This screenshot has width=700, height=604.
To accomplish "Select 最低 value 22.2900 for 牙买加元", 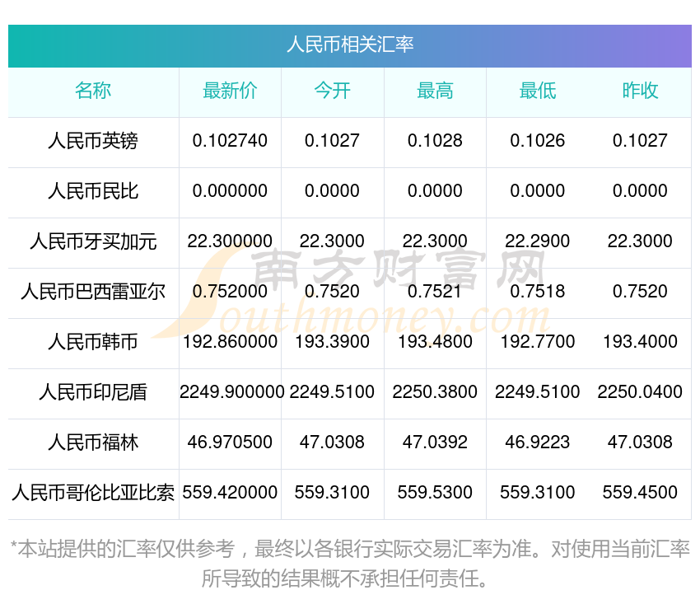I will point(538,241).
